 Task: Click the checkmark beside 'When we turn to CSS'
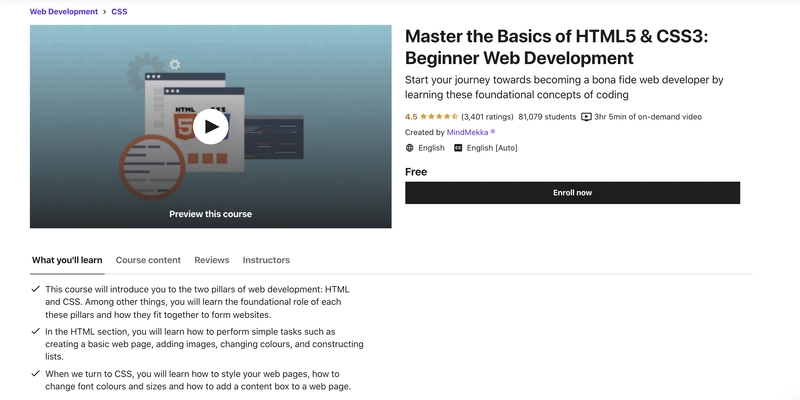(x=35, y=373)
